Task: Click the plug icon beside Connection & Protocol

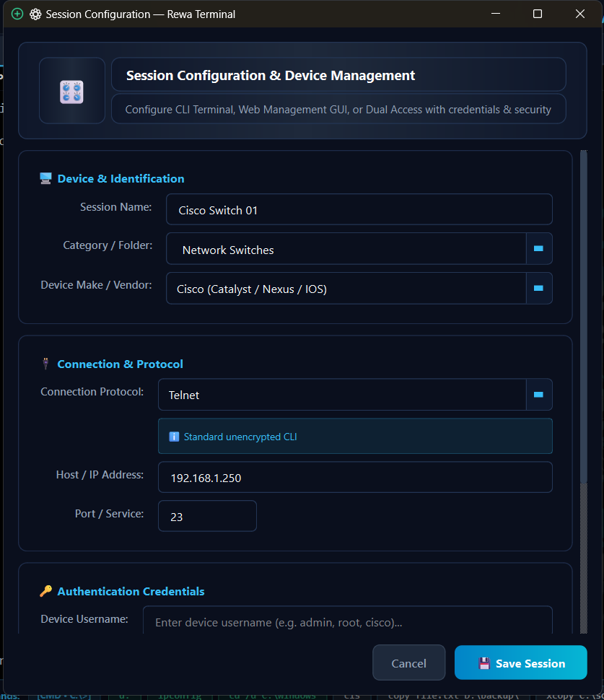Action: point(45,364)
